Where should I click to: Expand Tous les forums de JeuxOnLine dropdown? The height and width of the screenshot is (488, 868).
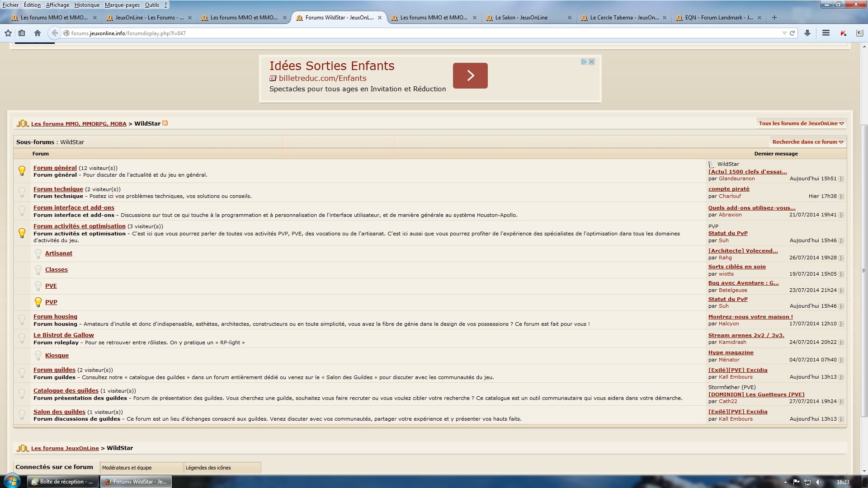click(x=801, y=123)
